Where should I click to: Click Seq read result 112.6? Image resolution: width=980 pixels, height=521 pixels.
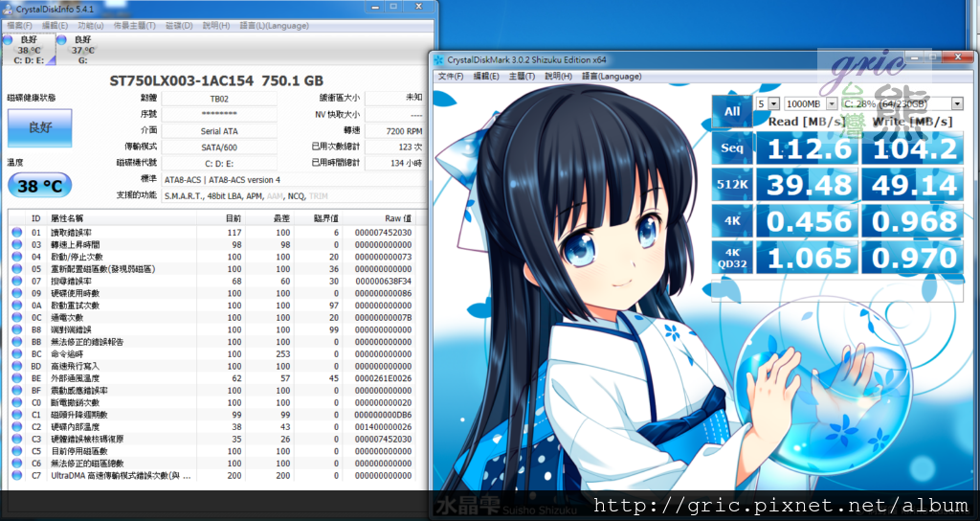tap(808, 148)
